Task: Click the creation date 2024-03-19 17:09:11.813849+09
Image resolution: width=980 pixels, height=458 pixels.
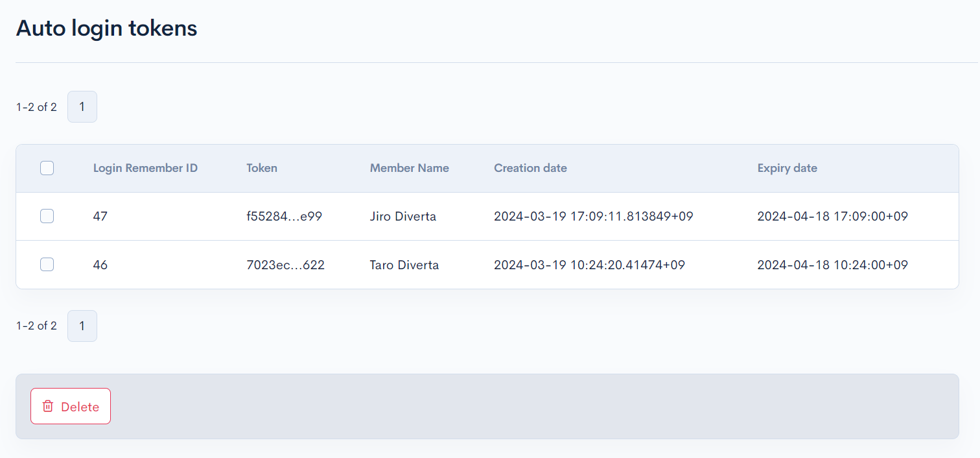Action: pyautogui.click(x=593, y=216)
